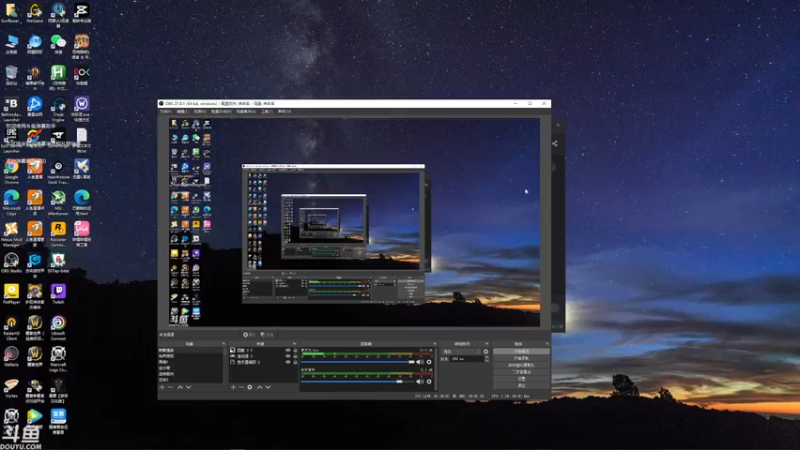The width and height of the screenshot is (800, 450).
Task: Add a new source with the plus icon
Action: [233, 387]
